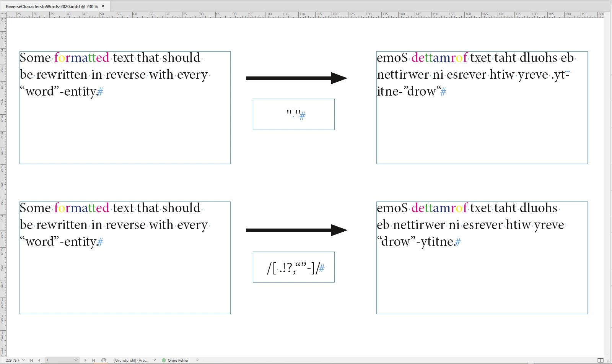The image size is (612, 364).
Task: Click the horizontal ruler at mark 100
Action: [268, 15]
